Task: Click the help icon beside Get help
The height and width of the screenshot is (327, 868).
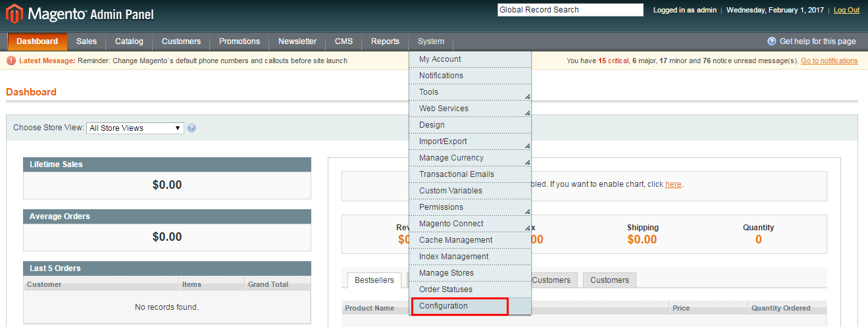Action: [x=772, y=41]
